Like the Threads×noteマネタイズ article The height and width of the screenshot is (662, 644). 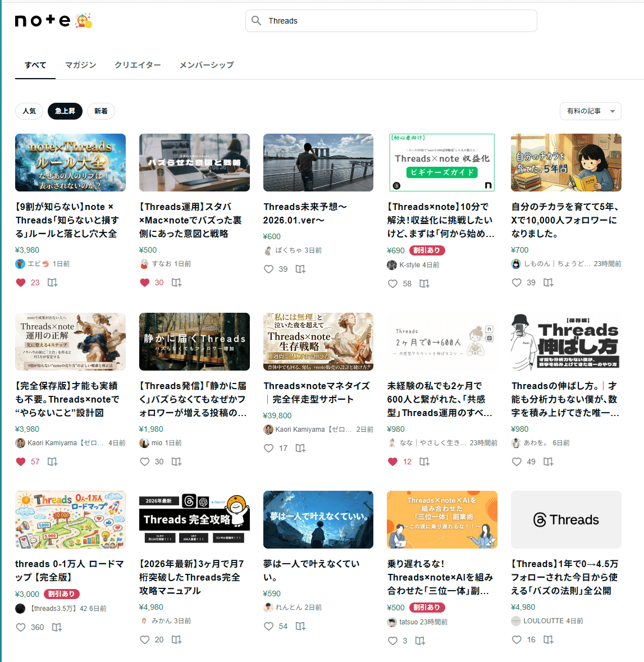268,448
